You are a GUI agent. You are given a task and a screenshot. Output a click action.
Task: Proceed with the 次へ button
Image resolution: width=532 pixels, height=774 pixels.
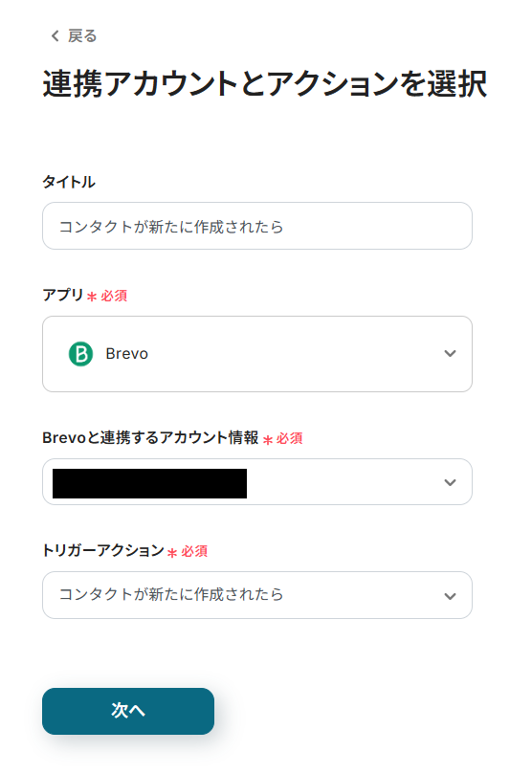(x=128, y=711)
